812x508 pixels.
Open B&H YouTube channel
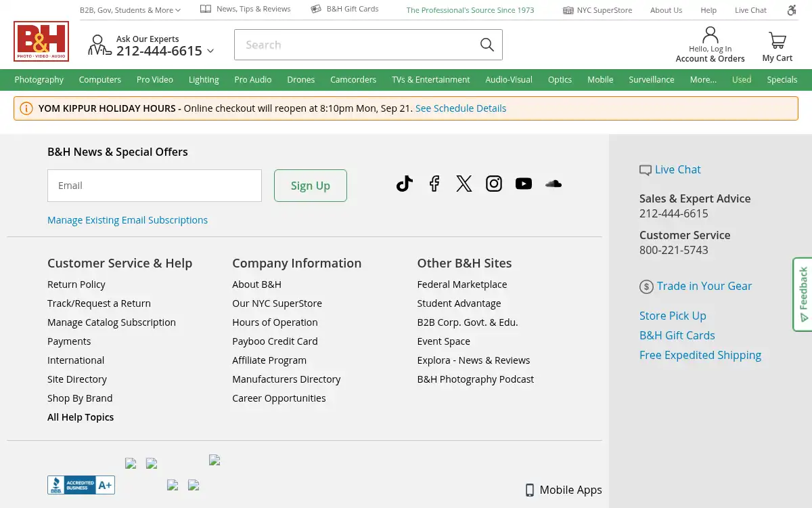[x=524, y=184]
